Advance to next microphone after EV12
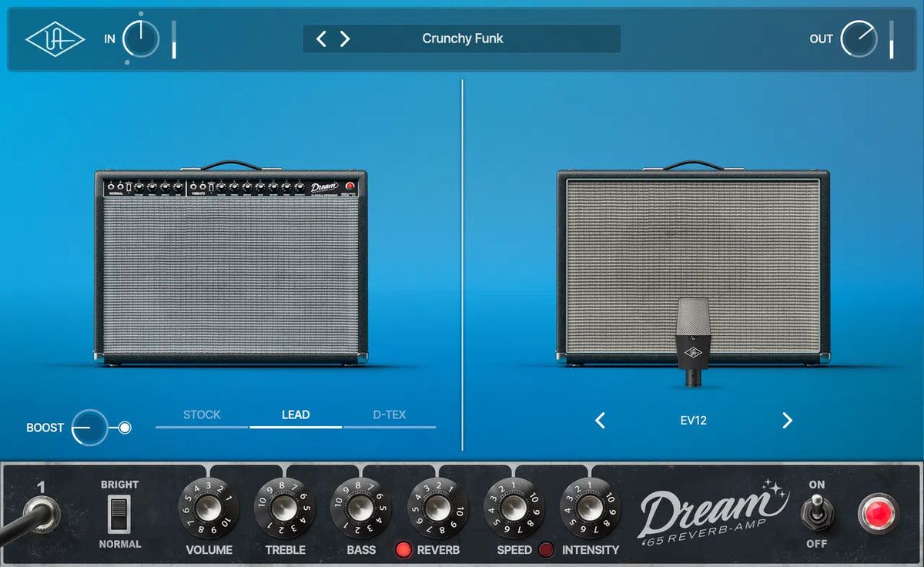Image resolution: width=924 pixels, height=567 pixels. [x=787, y=421]
